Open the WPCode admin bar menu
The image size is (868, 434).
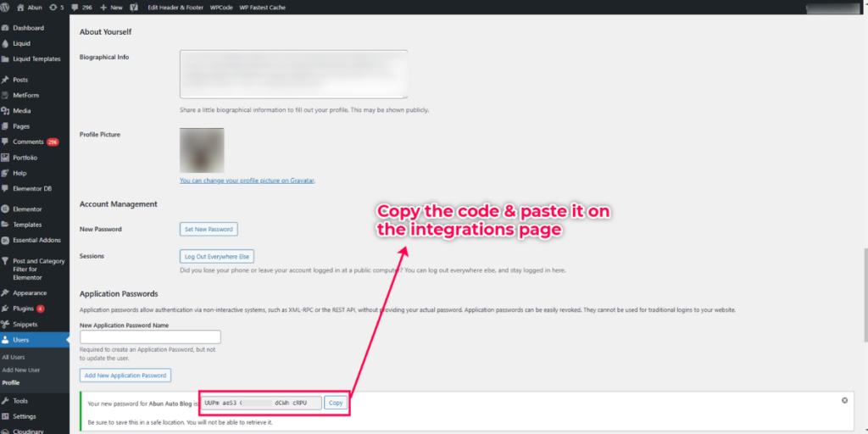(221, 8)
